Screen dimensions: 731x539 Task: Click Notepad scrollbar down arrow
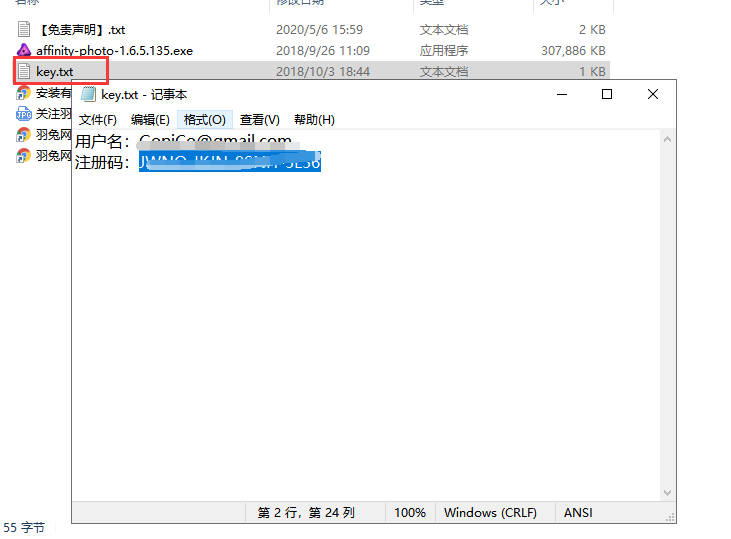(x=667, y=493)
